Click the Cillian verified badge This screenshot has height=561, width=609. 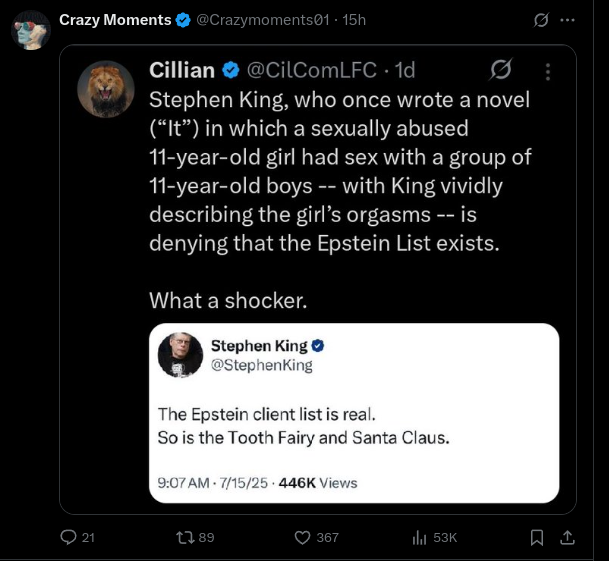[231, 70]
